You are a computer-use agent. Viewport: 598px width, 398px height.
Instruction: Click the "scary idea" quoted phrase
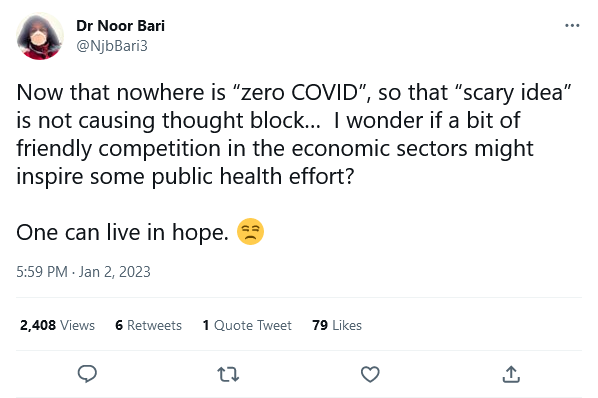[513, 92]
